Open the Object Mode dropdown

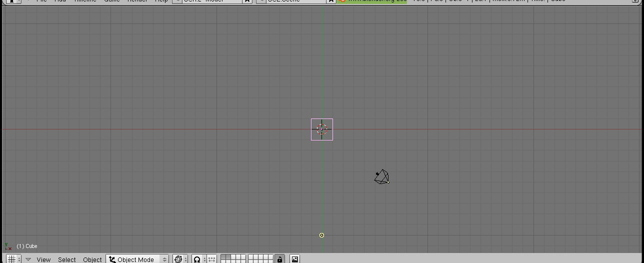pos(137,259)
